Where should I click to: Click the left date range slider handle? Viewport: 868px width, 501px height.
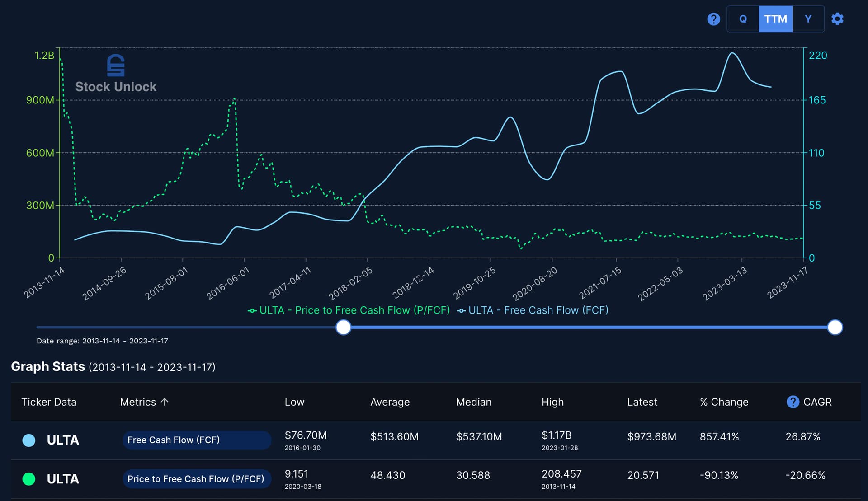point(344,327)
